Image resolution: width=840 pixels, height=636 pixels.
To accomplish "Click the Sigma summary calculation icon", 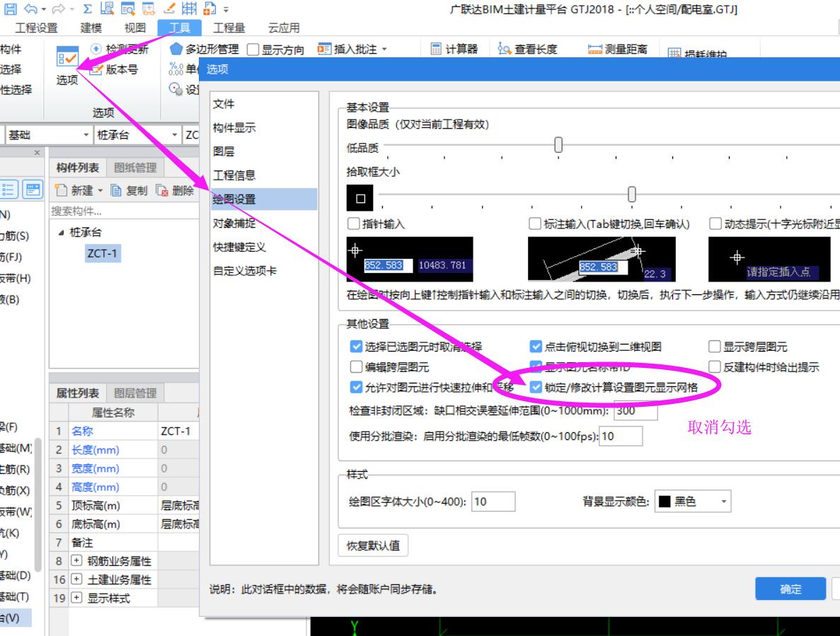I will click(x=87, y=8).
